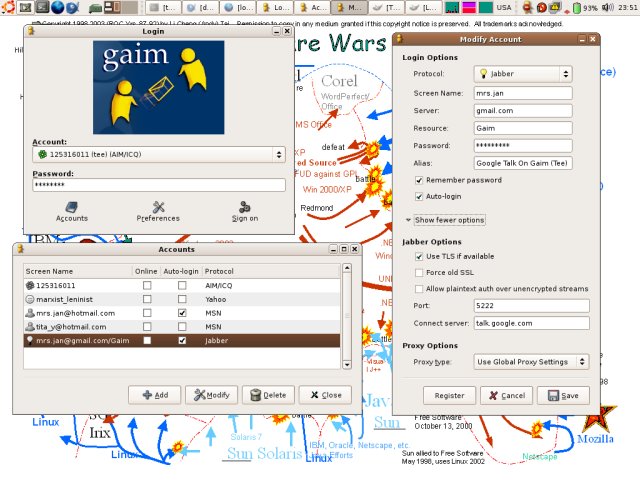Click the Ubuntu logo menu icon
The image size is (640, 480).
click(x=8, y=7)
